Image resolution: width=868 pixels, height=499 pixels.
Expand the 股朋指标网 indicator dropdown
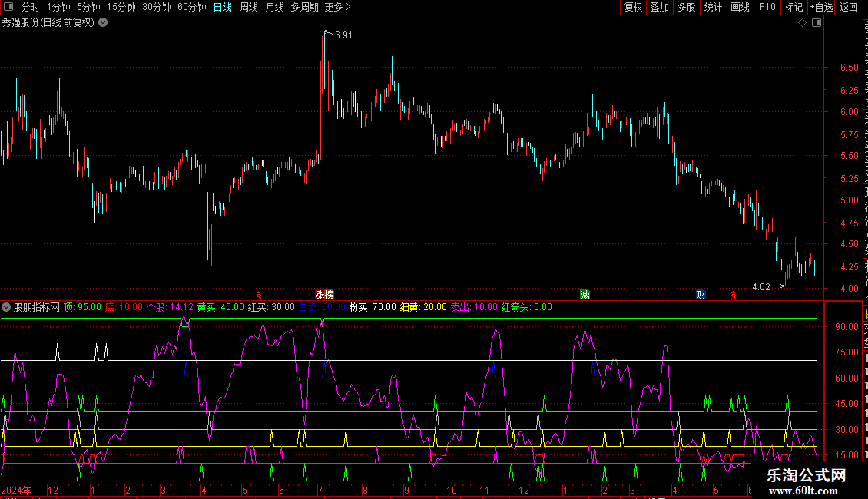coord(6,307)
